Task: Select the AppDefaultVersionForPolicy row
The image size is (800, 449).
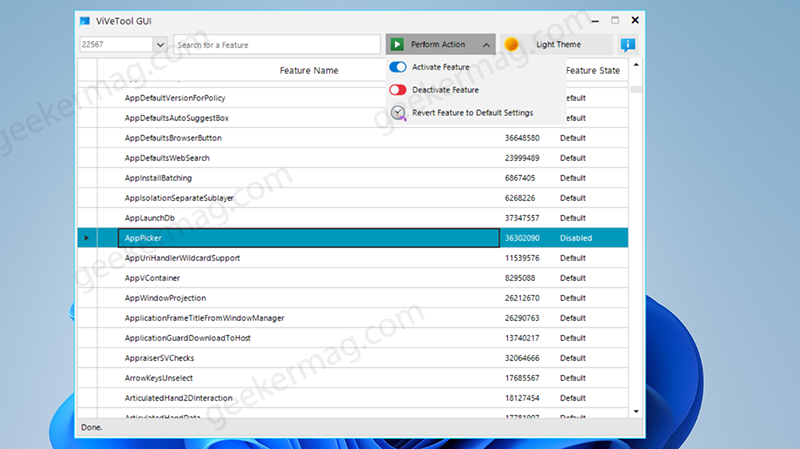Action: pyautogui.click(x=353, y=98)
